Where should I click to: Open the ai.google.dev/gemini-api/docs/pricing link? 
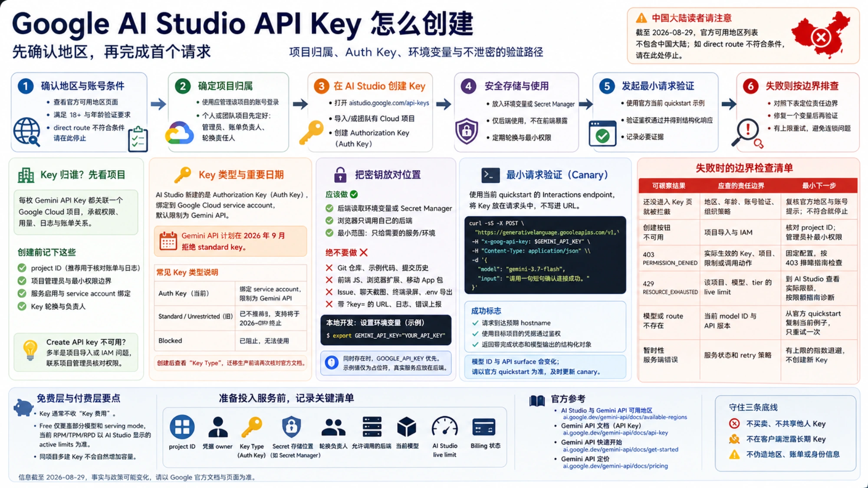(x=615, y=466)
